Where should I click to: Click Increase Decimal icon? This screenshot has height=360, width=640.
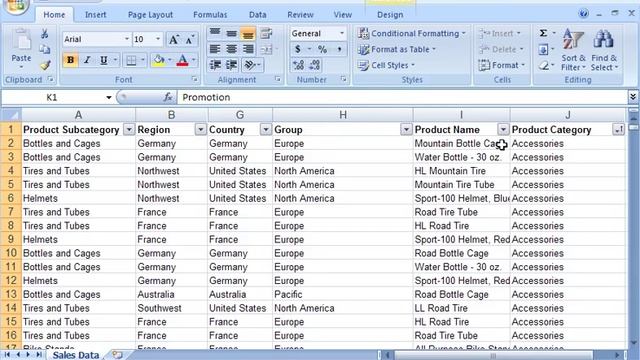pos(298,65)
